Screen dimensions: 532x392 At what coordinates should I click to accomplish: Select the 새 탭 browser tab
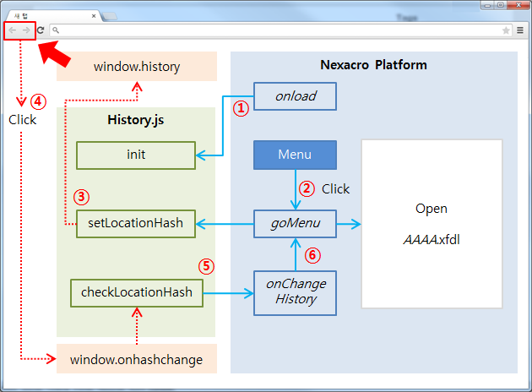pos(42,16)
